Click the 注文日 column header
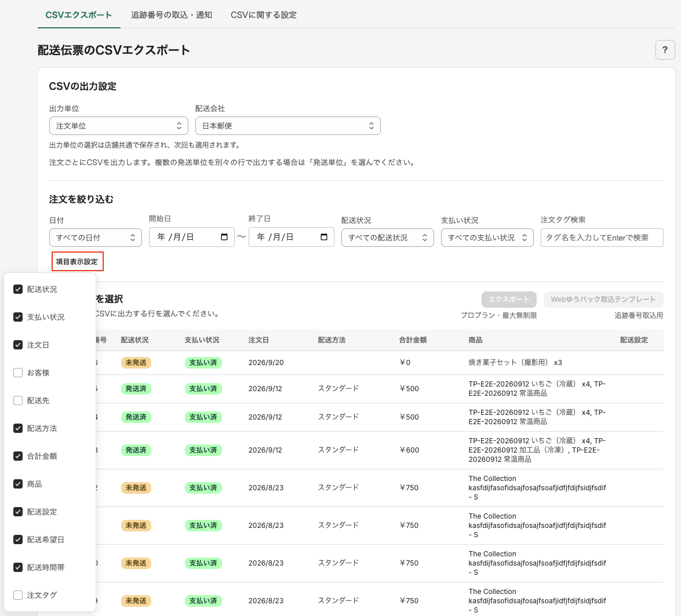 coord(258,340)
